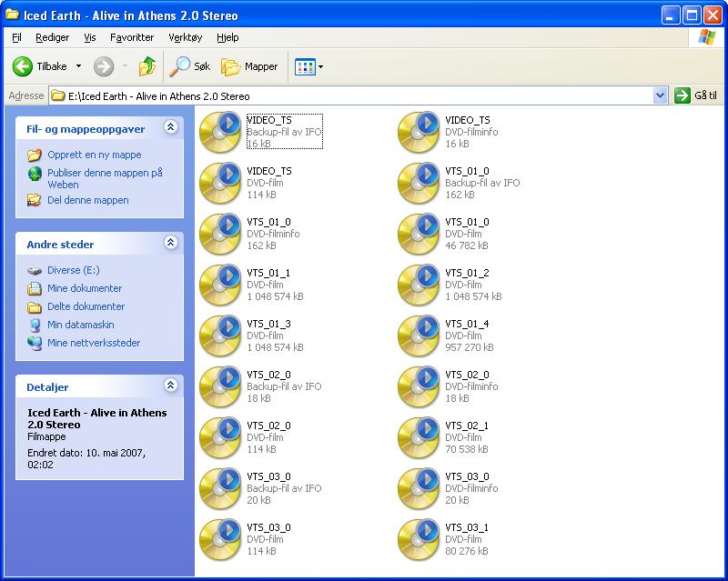Open Mine dokumenter link
Screen dimensions: 728x581
85,288
